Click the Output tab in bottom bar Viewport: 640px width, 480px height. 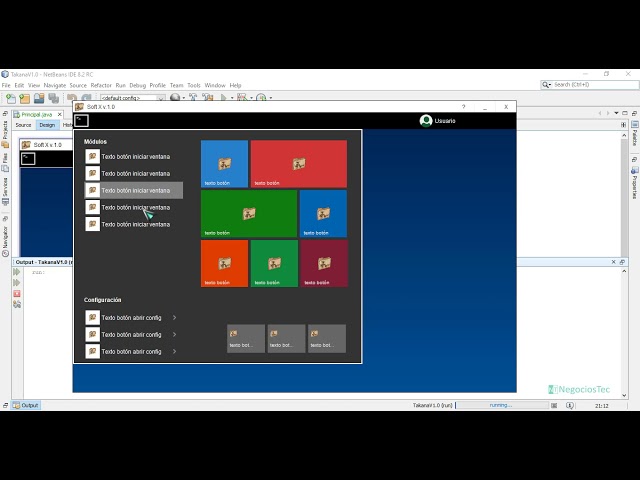point(26,405)
